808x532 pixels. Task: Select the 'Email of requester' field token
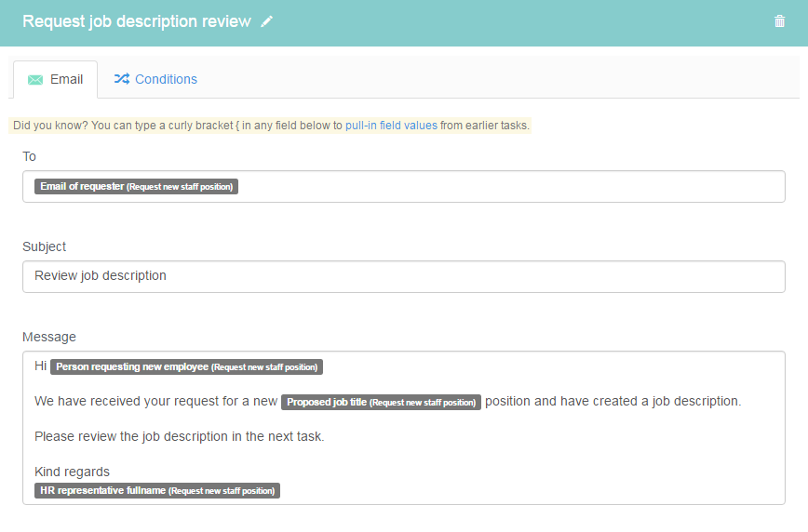click(136, 186)
